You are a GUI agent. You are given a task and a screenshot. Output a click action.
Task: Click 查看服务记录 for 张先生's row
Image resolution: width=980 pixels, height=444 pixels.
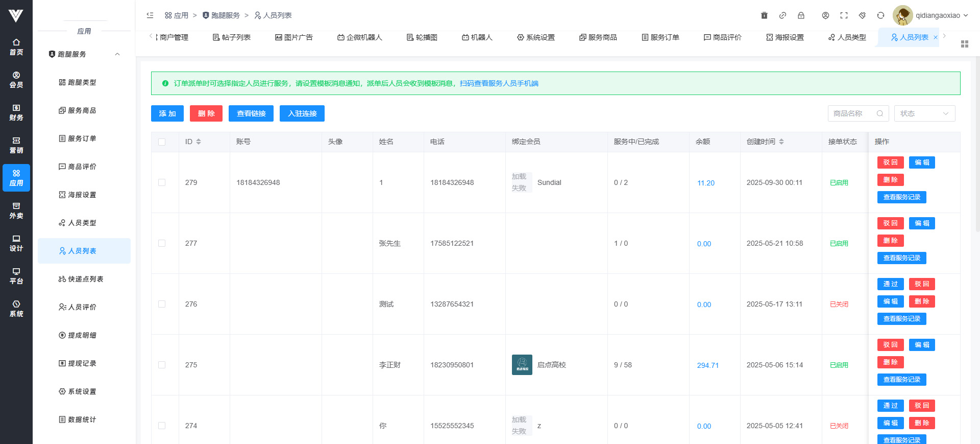point(901,258)
